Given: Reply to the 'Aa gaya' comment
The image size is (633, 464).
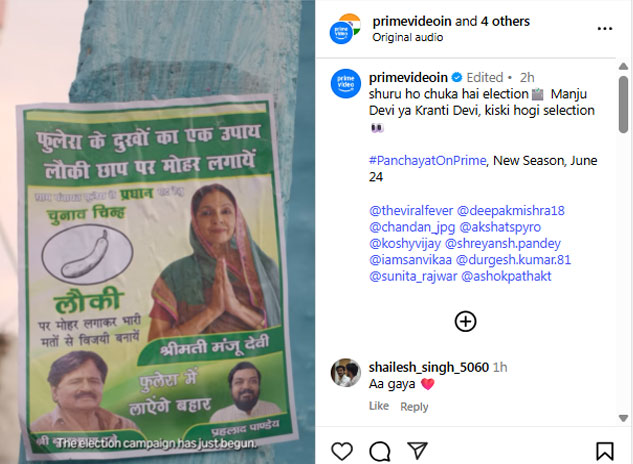Looking at the screenshot, I should tap(414, 406).
